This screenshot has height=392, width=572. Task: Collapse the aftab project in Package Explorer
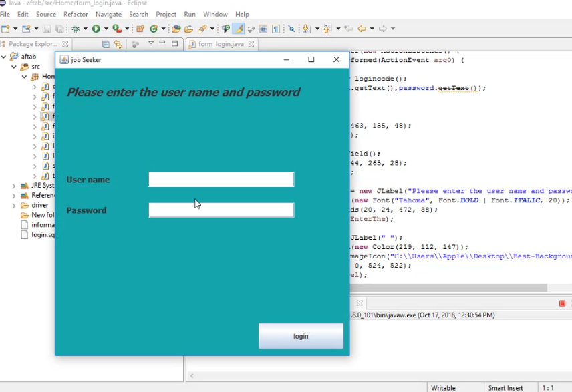(x=4, y=57)
